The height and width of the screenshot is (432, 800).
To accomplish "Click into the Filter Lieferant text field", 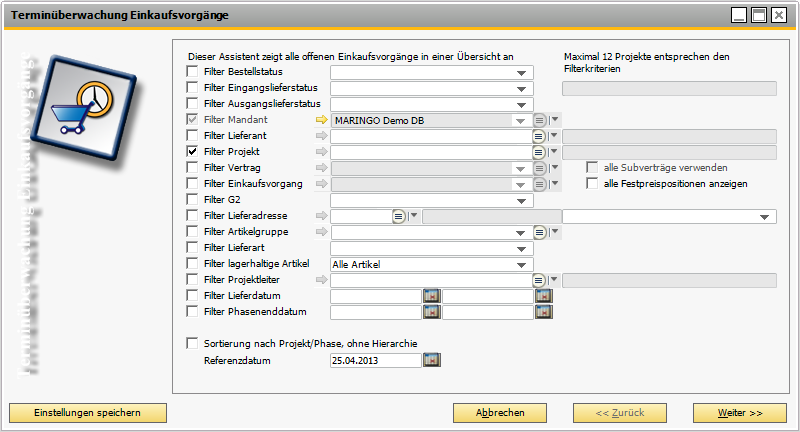I will click(432, 136).
